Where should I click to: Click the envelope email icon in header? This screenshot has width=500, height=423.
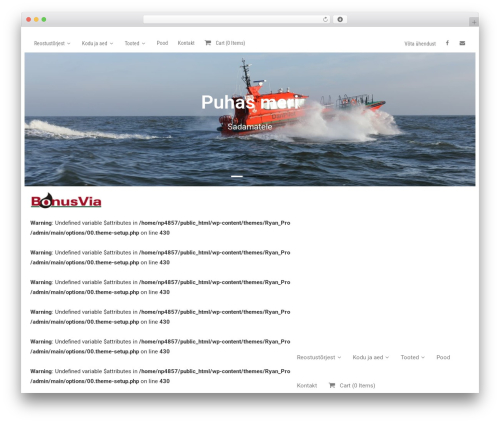click(x=462, y=43)
